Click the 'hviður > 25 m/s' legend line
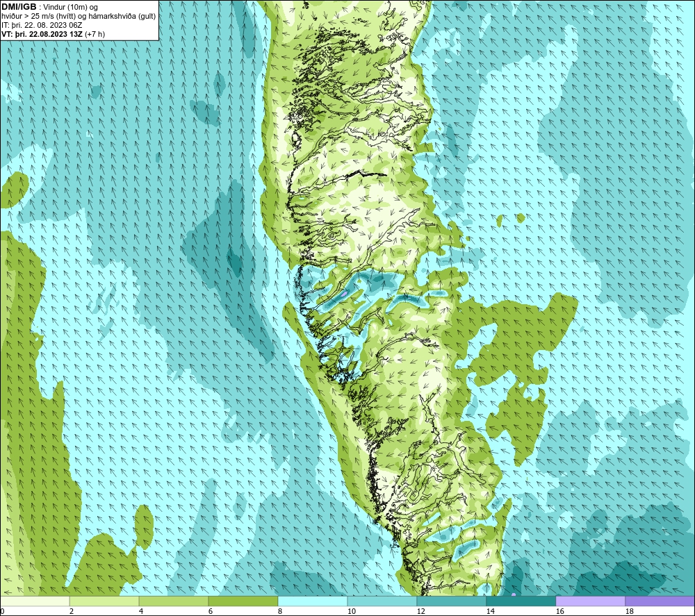The height and width of the screenshot is (616, 695). coord(79,16)
